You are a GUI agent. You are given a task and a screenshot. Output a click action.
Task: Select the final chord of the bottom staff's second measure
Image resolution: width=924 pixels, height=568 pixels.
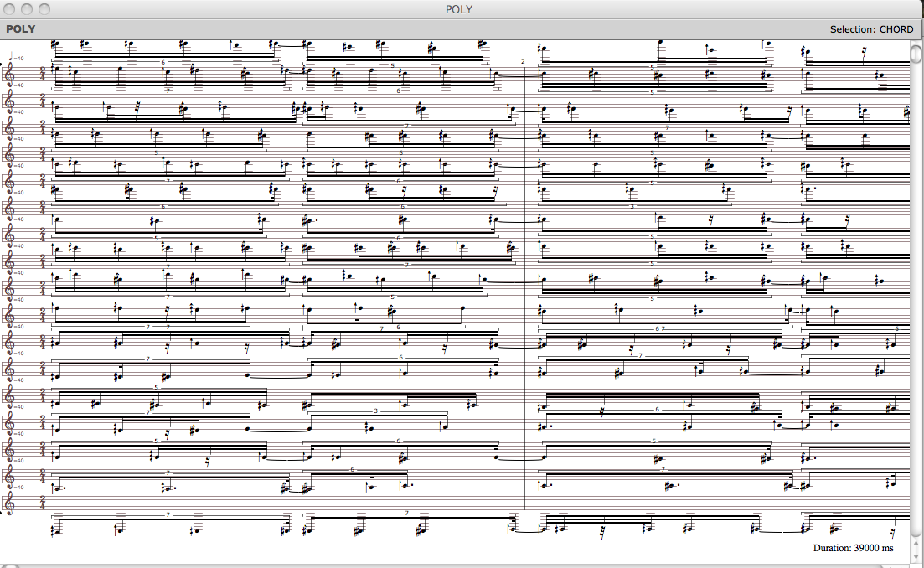[x=513, y=528]
